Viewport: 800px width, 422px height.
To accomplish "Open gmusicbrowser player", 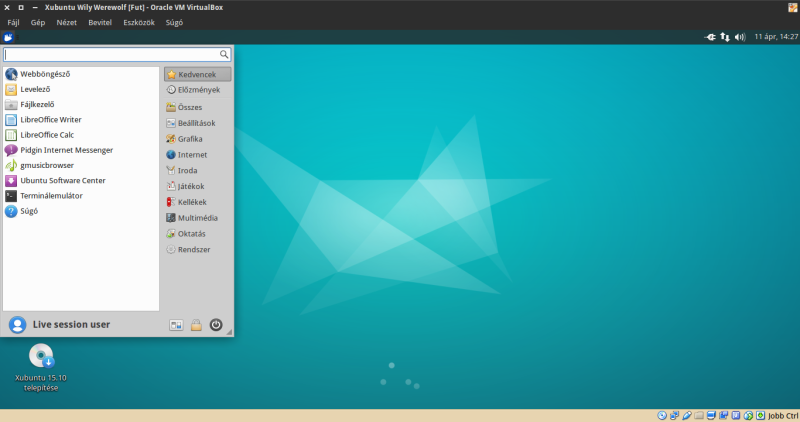I will pos(81,165).
